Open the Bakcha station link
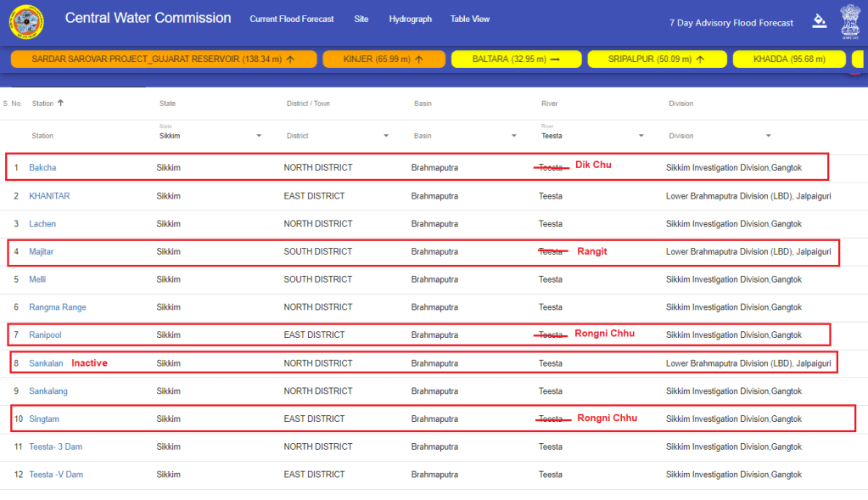Viewport: 868px width, 500px height. point(42,168)
